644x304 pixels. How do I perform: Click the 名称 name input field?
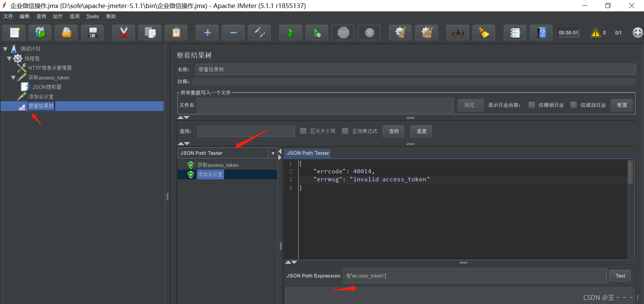(415, 69)
